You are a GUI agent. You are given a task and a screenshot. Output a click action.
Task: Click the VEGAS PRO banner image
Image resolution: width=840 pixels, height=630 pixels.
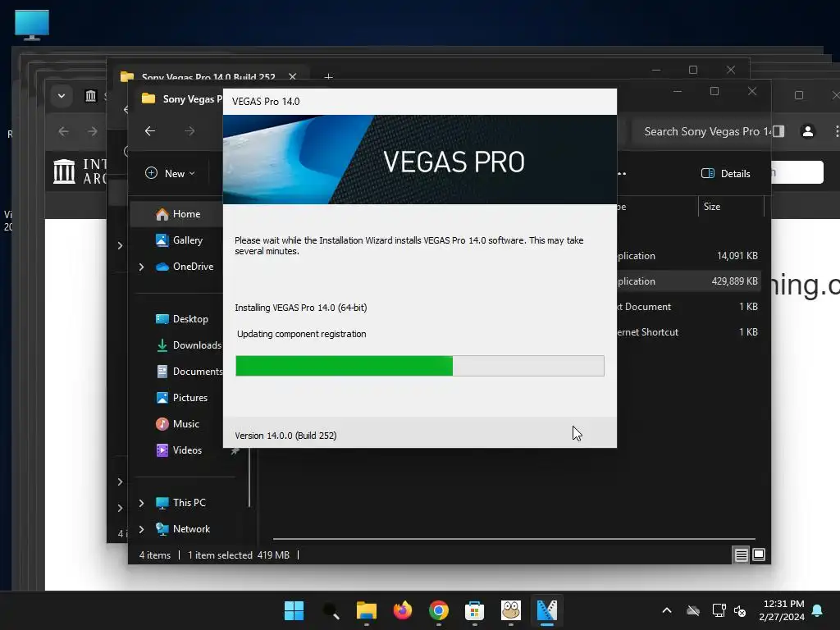(x=419, y=159)
